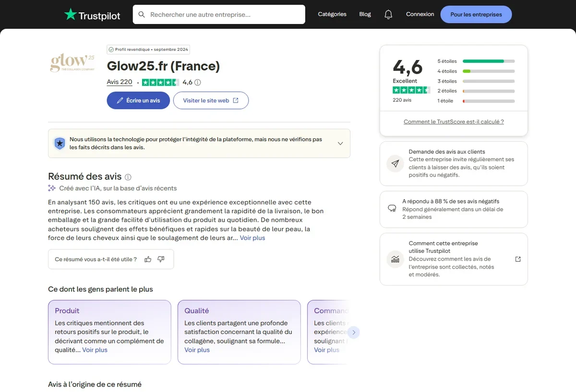This screenshot has height=392, width=576.
Task: Open the Avis 220 link
Action: coord(120,82)
